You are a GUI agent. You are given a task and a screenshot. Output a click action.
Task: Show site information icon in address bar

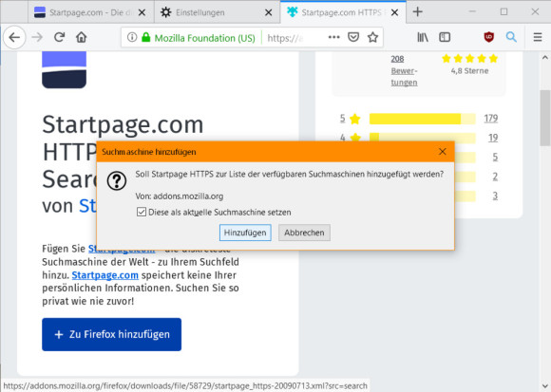tap(132, 37)
